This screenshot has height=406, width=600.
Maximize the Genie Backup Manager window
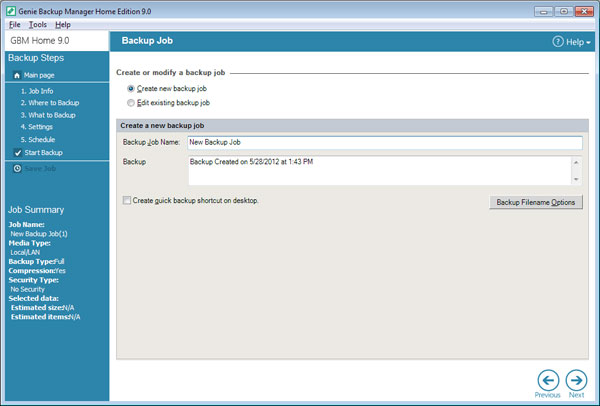point(564,12)
